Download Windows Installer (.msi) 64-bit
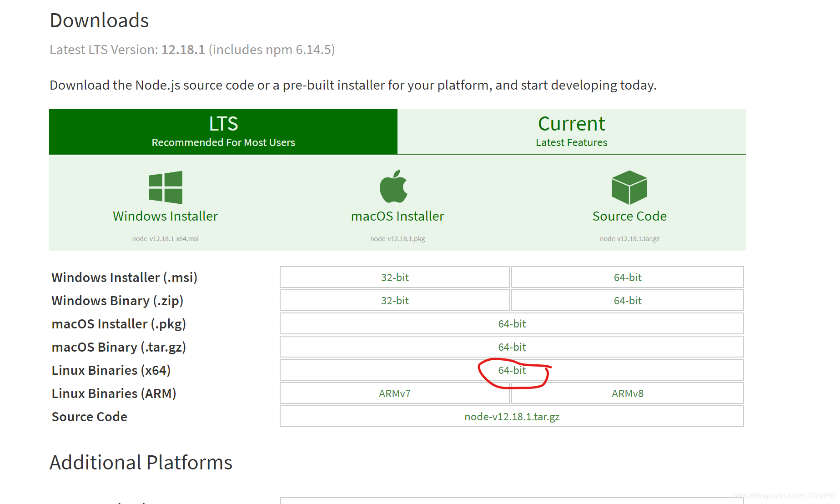Image resolution: width=840 pixels, height=504 pixels. click(628, 277)
